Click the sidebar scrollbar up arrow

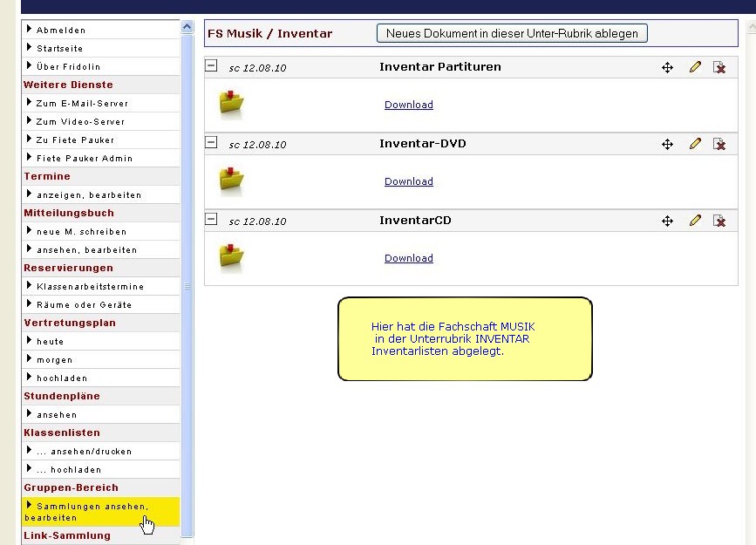click(x=187, y=27)
